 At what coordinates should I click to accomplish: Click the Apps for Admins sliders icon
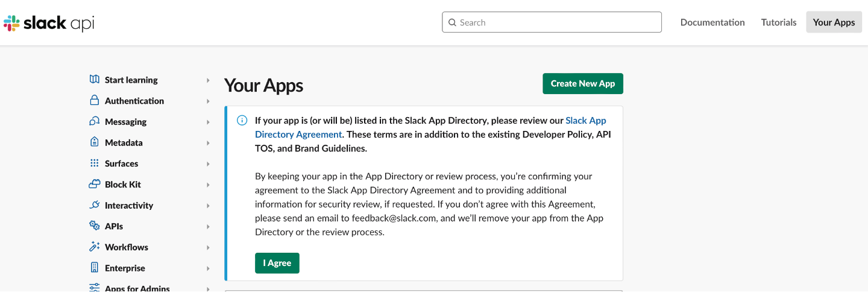click(x=94, y=288)
